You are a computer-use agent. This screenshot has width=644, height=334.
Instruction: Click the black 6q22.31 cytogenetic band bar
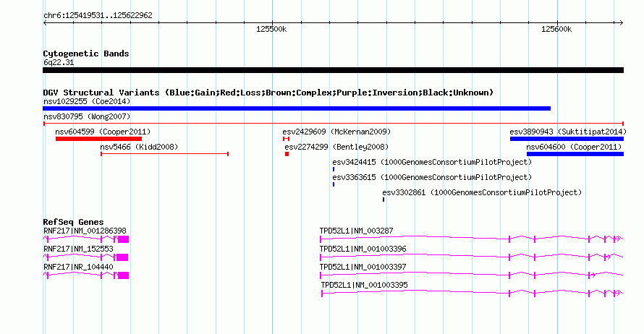[333, 70]
